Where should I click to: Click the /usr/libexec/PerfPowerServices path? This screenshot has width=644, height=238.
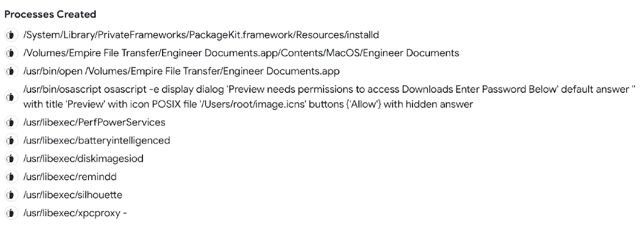[x=94, y=122]
